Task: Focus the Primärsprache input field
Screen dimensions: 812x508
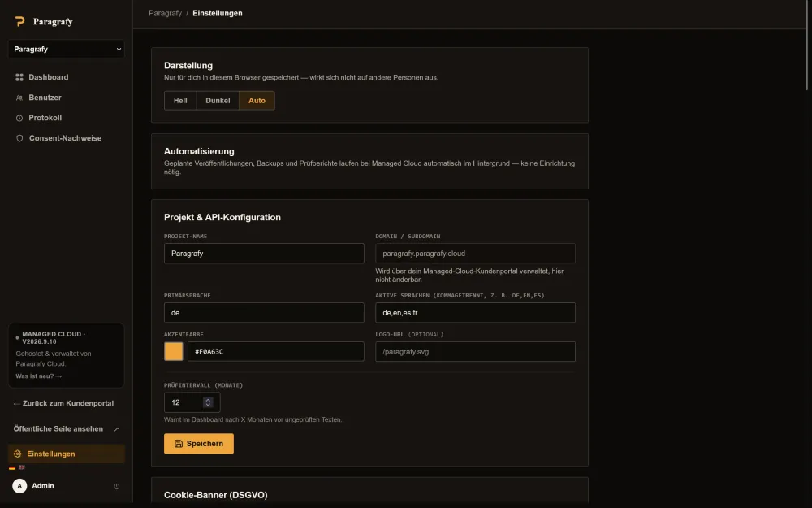Action: [x=264, y=313]
